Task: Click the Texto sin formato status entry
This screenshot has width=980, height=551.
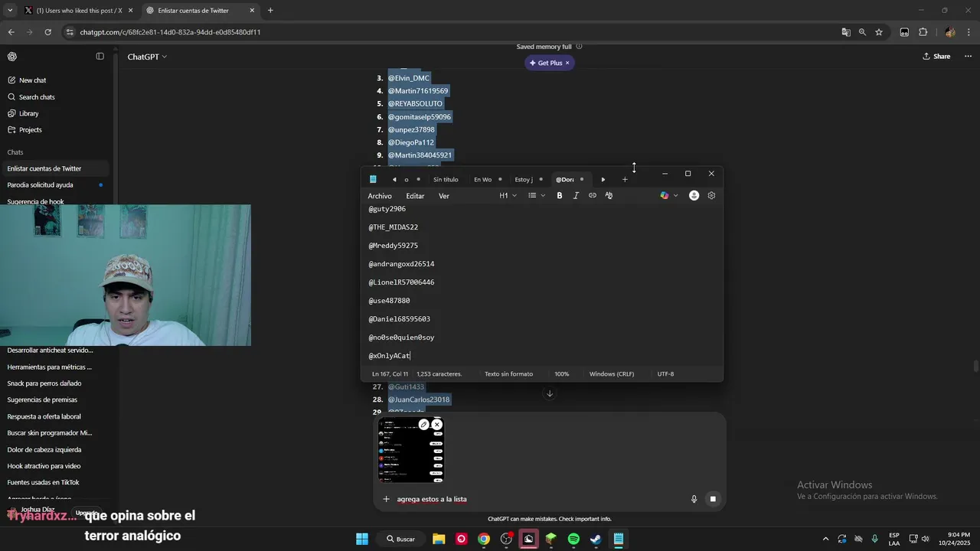Action: 508,374
